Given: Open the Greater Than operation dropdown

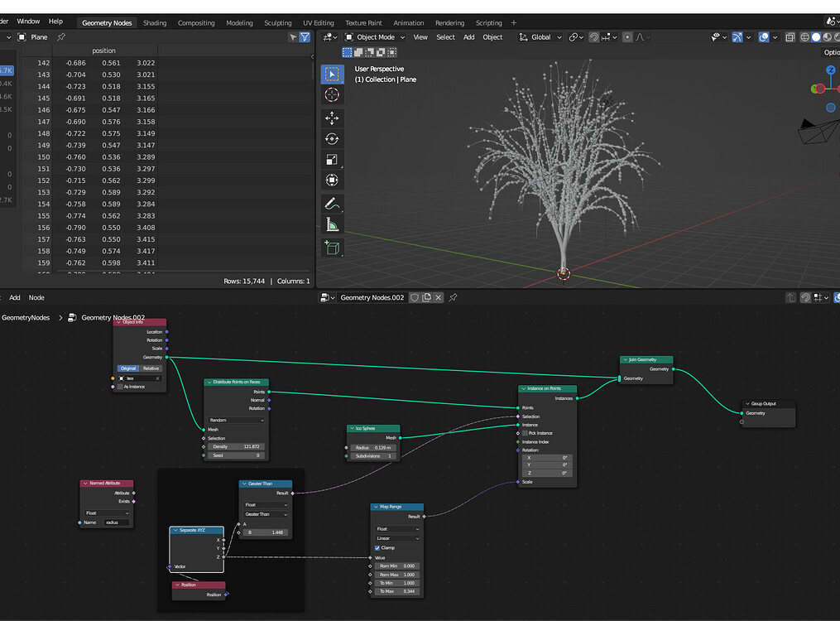Looking at the screenshot, I should click(266, 514).
